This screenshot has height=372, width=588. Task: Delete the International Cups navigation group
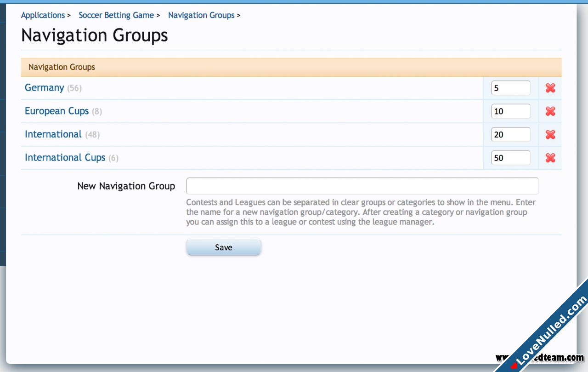pos(550,158)
